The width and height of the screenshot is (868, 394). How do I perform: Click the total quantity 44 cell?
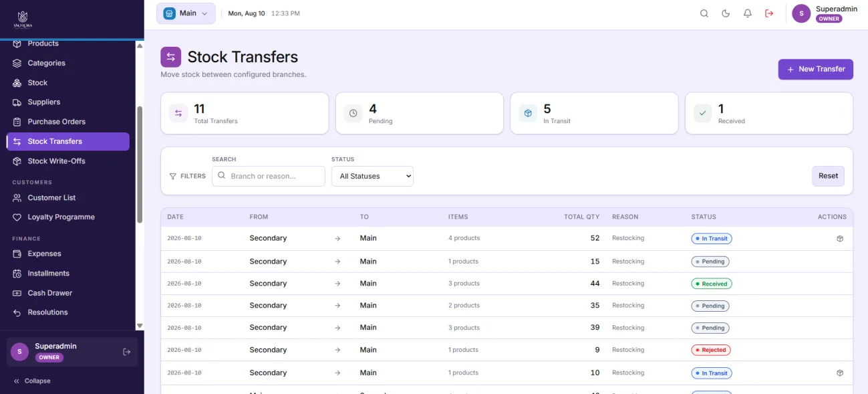coord(595,284)
